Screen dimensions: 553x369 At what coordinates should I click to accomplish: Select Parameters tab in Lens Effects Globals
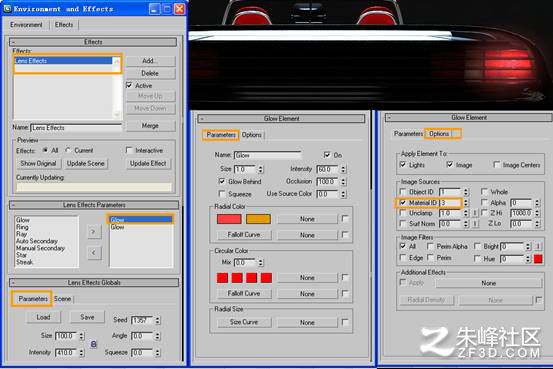pyautogui.click(x=32, y=299)
